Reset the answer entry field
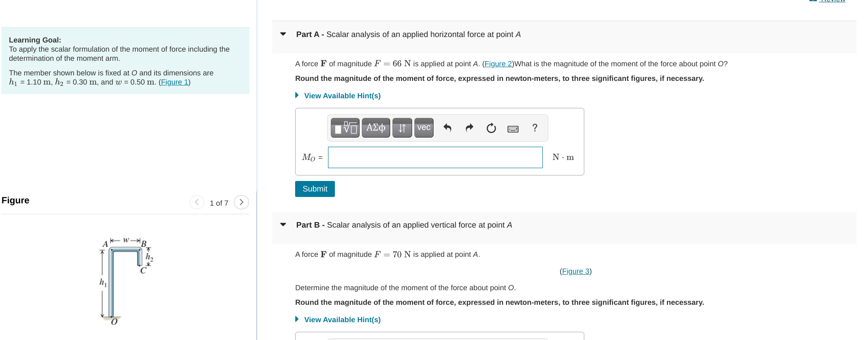Viewport: 868px width, 340px height. (x=491, y=128)
